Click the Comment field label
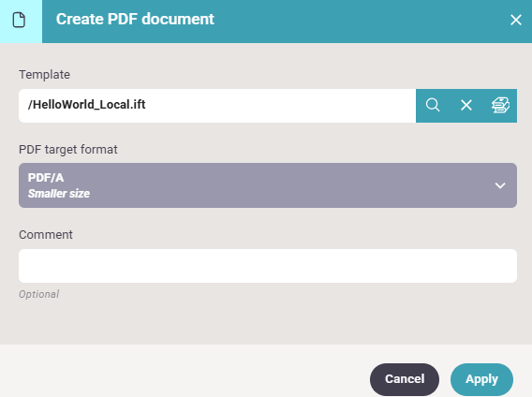 (x=46, y=235)
